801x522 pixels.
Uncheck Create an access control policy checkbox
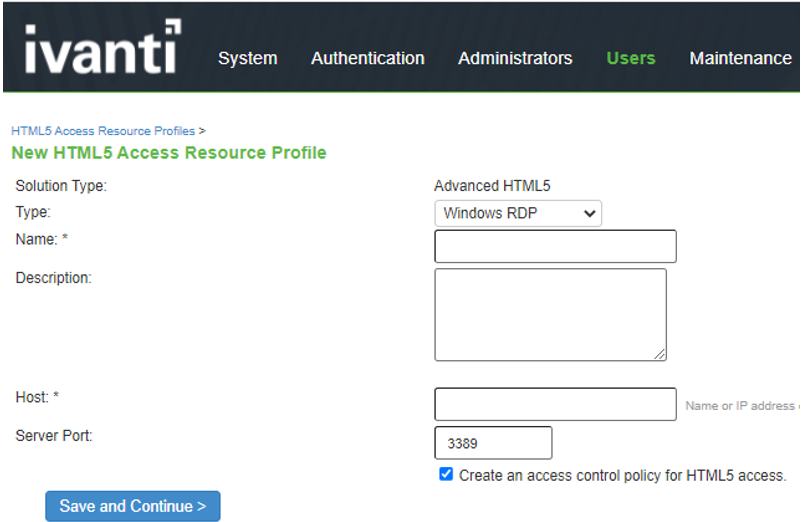pos(446,474)
